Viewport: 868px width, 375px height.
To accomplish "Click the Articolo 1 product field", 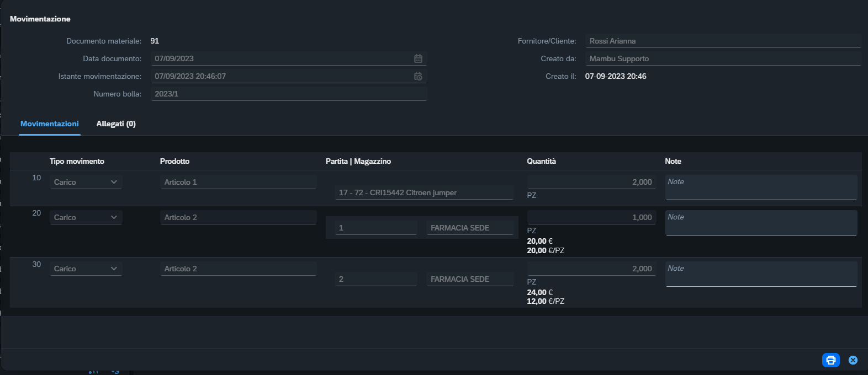I will (239, 182).
